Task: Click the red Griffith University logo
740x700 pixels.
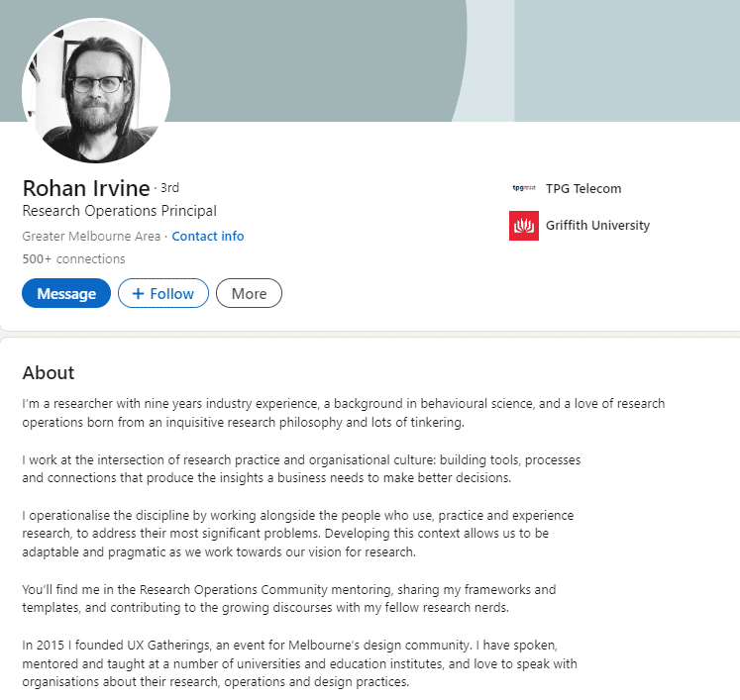Action: click(524, 226)
